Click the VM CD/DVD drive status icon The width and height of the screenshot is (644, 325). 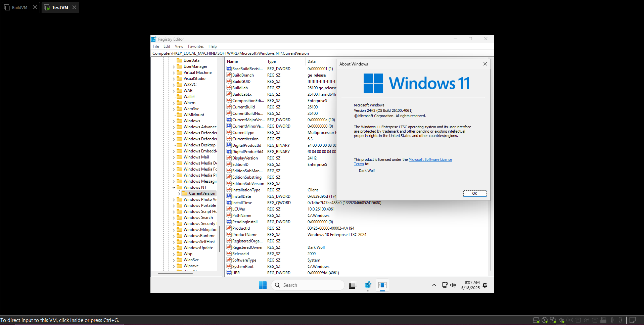tap(545, 320)
